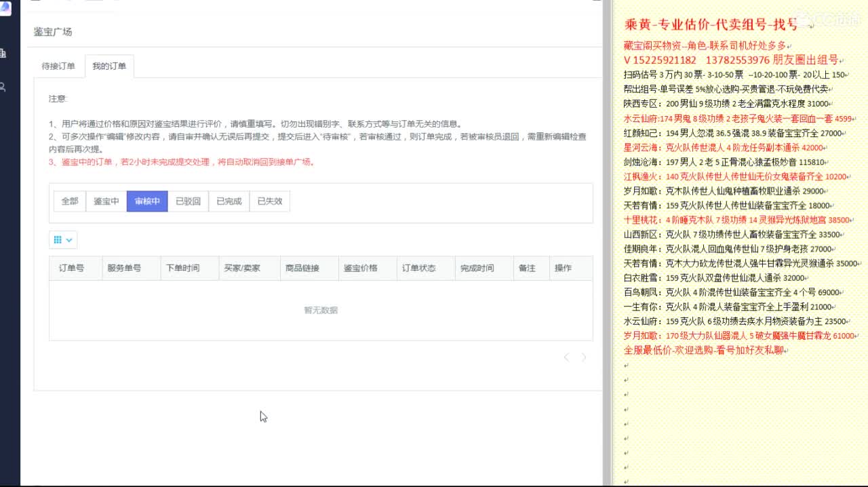
Task: Click the app logo in the sidebar
Action: point(5,9)
